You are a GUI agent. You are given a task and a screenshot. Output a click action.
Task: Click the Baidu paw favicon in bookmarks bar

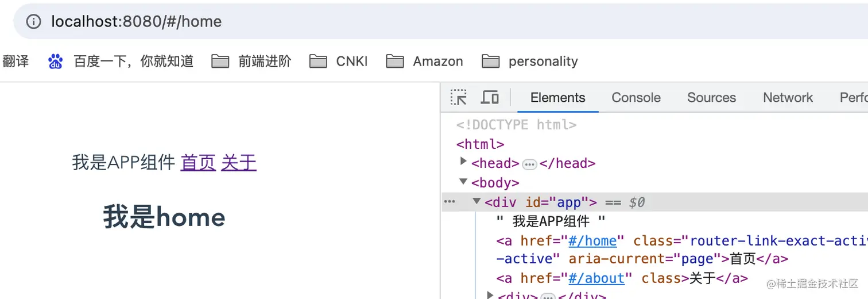point(55,61)
